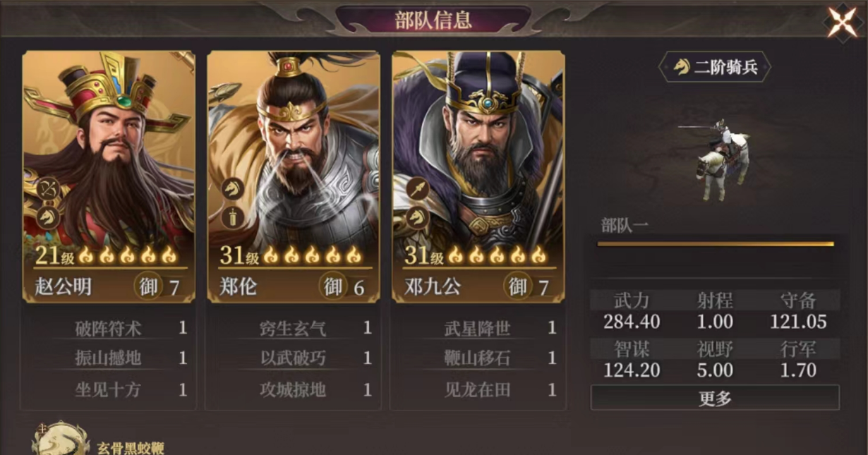Click the horse icon on 邓九公 card

point(417,217)
